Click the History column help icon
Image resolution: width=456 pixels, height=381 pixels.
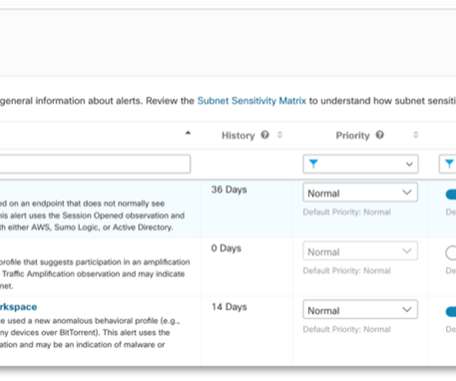pyautogui.click(x=265, y=135)
